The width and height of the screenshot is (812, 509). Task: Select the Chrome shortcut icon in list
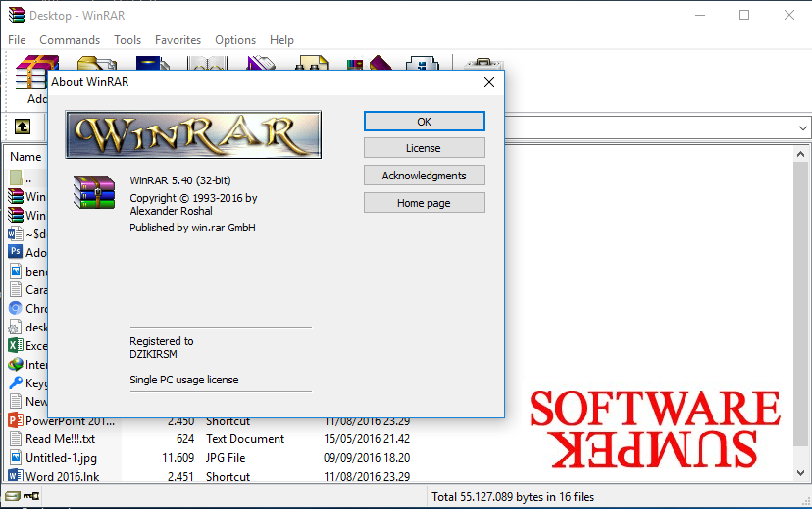click(x=15, y=308)
